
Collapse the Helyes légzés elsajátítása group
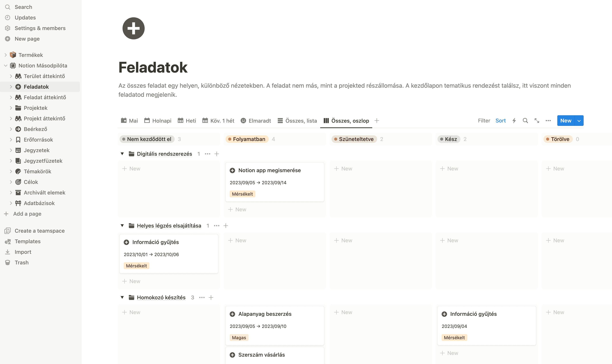point(122,225)
